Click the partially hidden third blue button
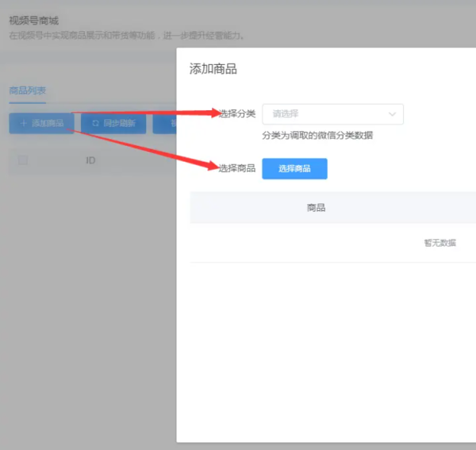Screen dimensions: 476x450 165,124
